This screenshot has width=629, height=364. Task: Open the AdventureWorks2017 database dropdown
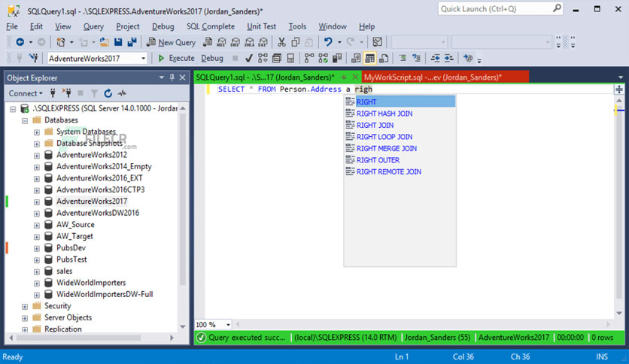coord(143,59)
